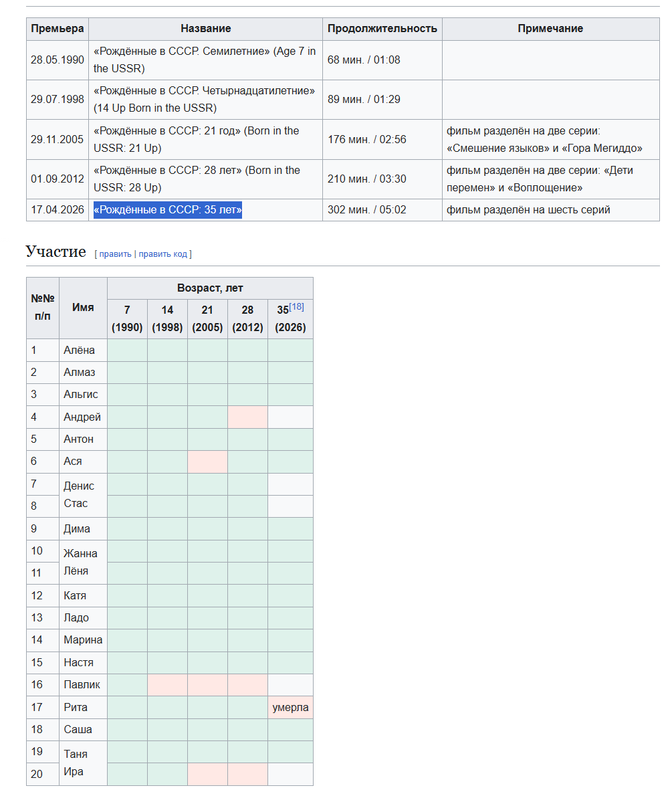Click the «умерла» cell in Рита row
This screenshot has width=672, height=800.
pyautogui.click(x=291, y=708)
